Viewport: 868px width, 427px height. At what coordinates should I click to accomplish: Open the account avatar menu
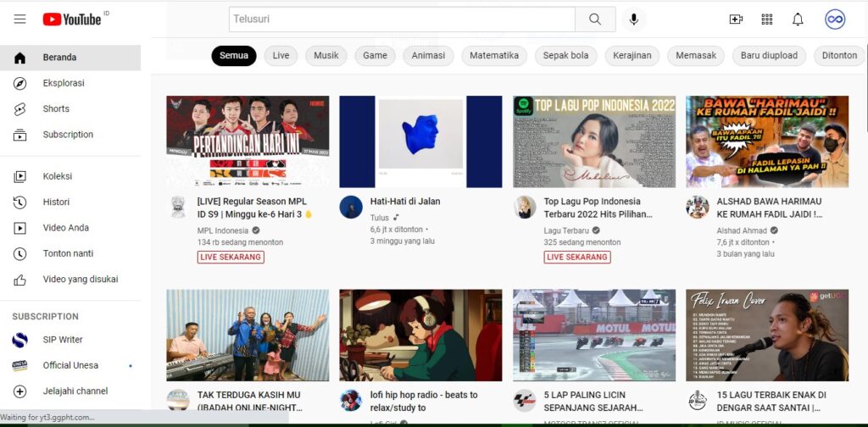[835, 19]
